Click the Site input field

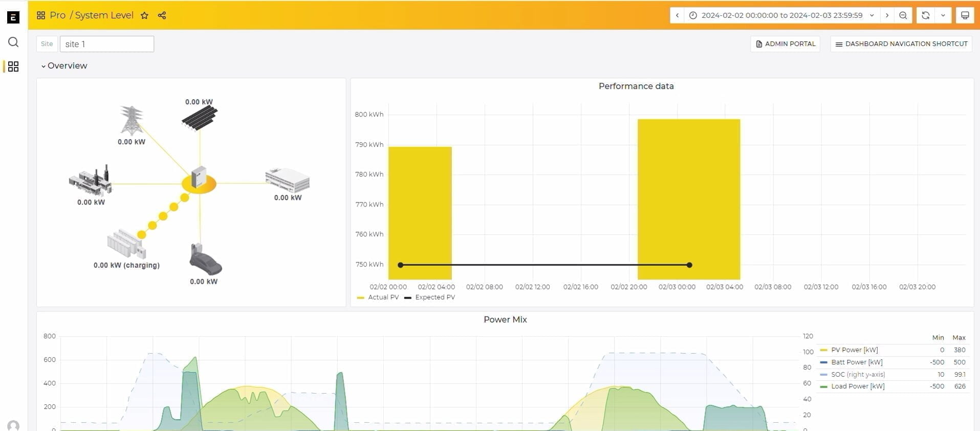pyautogui.click(x=107, y=44)
